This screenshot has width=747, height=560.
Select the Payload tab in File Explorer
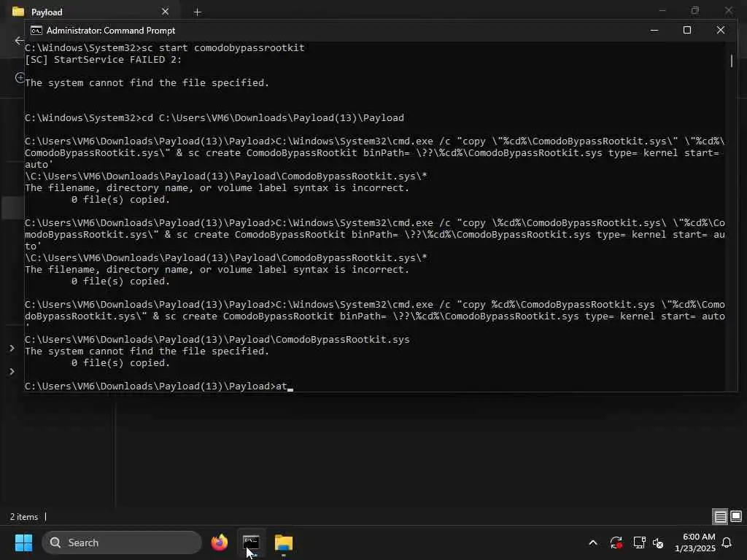click(x=90, y=12)
